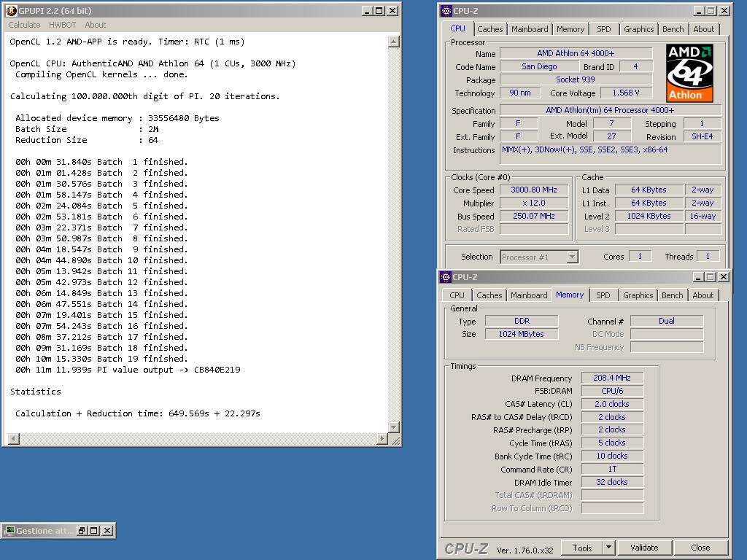Switch to Mainboard tab in upper CPU-Z window

530,29
